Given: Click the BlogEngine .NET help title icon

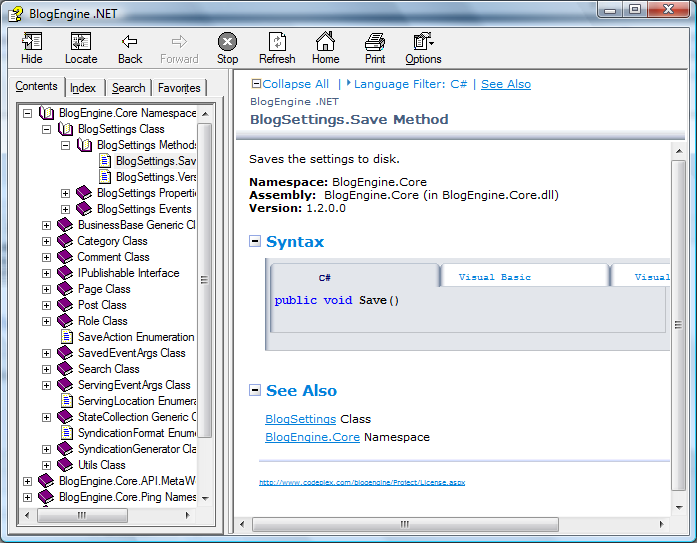Looking at the screenshot, I should click(16, 14).
